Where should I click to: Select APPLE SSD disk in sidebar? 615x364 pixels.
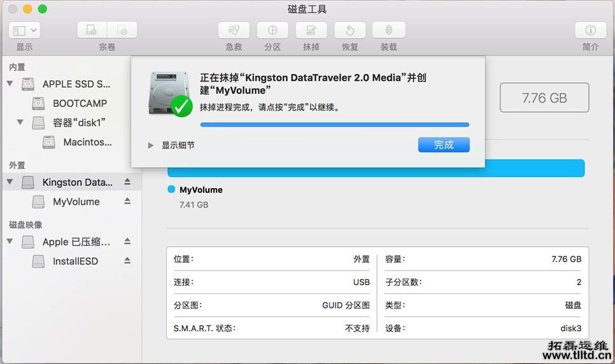point(72,84)
